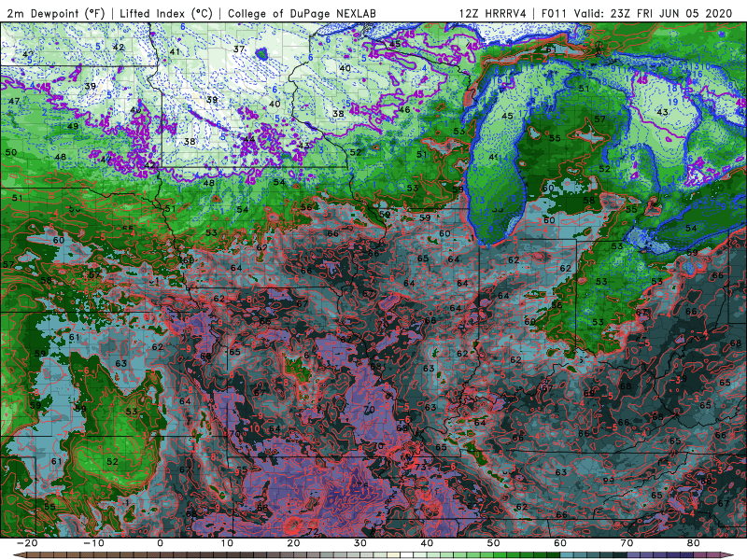
Task: Click the '73' dewpoint value on the map
Action: click(421, 467)
